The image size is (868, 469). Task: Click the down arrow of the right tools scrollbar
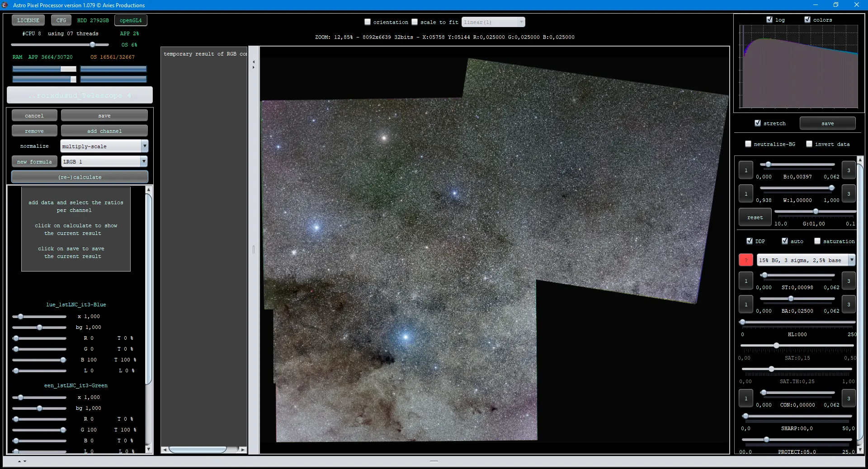[860, 450]
